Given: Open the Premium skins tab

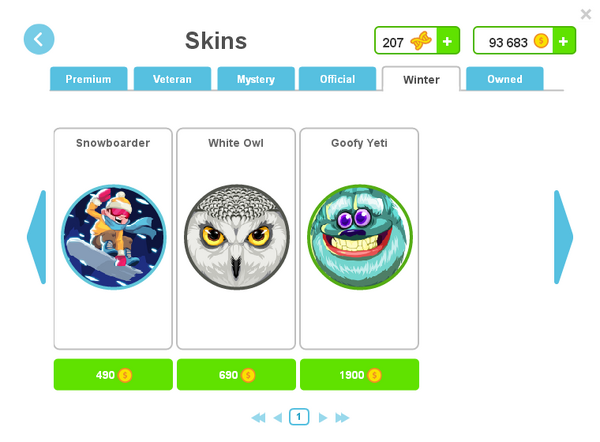Looking at the screenshot, I should point(88,79).
